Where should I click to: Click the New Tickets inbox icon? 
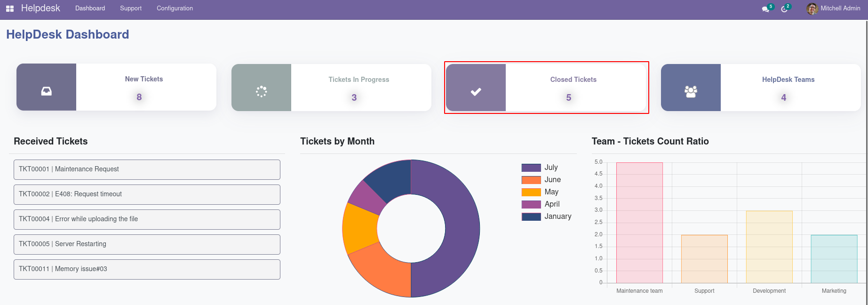[x=46, y=91]
